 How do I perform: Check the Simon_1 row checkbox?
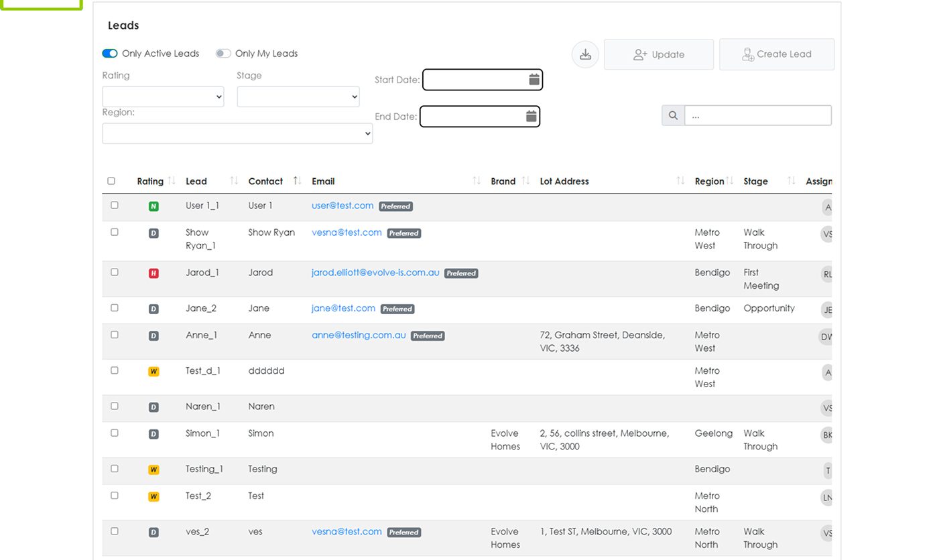115,433
